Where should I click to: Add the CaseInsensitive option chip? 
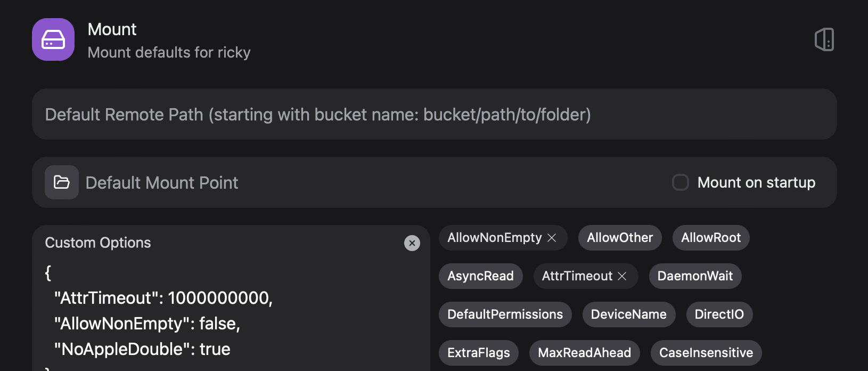pyautogui.click(x=706, y=353)
